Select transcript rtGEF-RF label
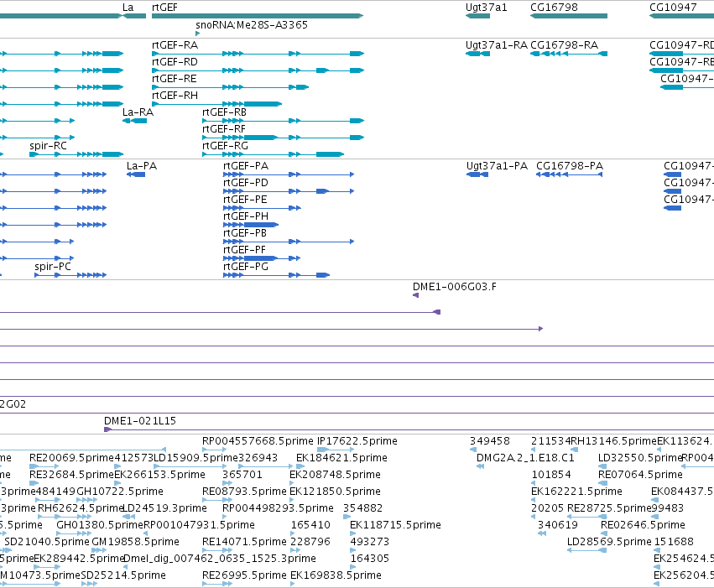The height and width of the screenshot is (588, 714). (x=224, y=129)
